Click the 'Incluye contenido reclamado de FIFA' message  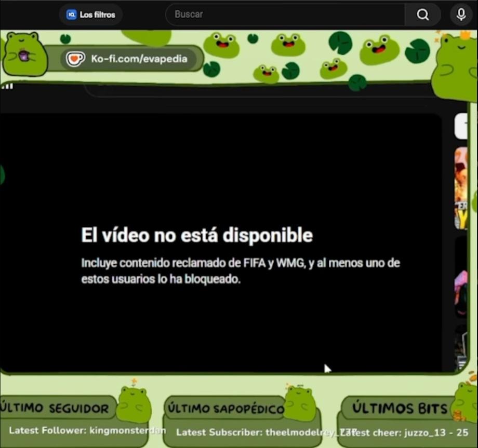[x=241, y=271]
